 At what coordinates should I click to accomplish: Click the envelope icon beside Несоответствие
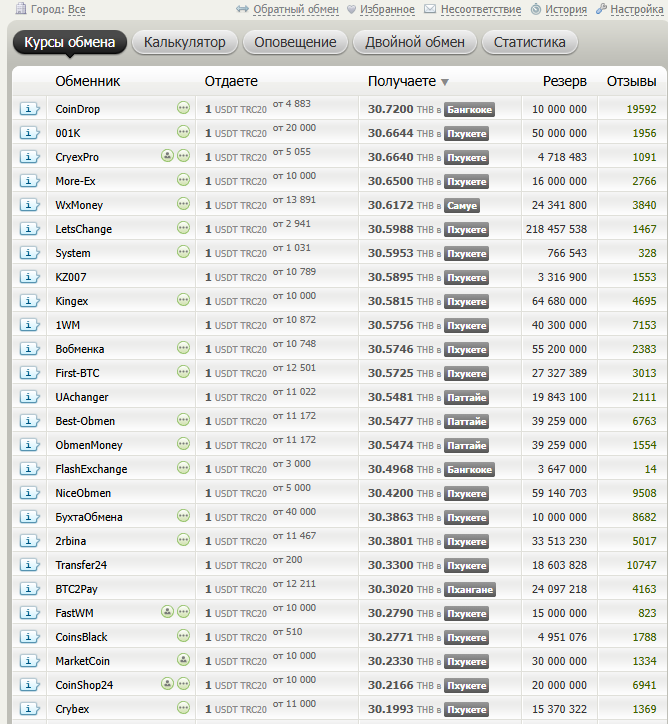tap(430, 9)
